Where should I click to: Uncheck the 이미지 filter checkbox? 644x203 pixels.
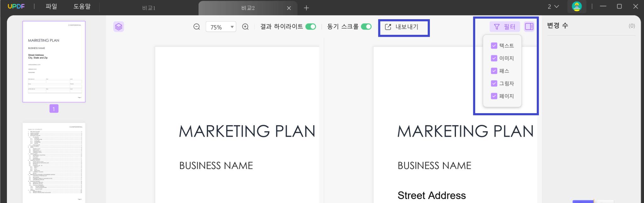coord(494,58)
